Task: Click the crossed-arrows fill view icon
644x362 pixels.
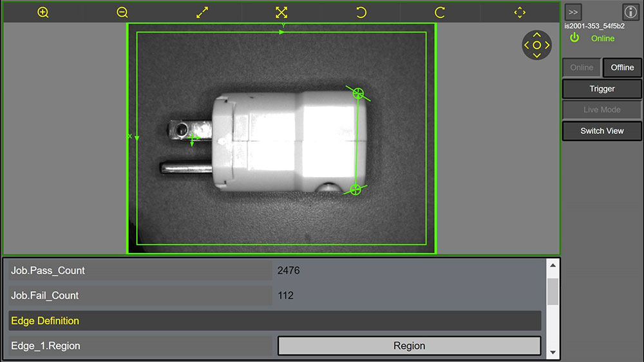Action: coord(281,12)
